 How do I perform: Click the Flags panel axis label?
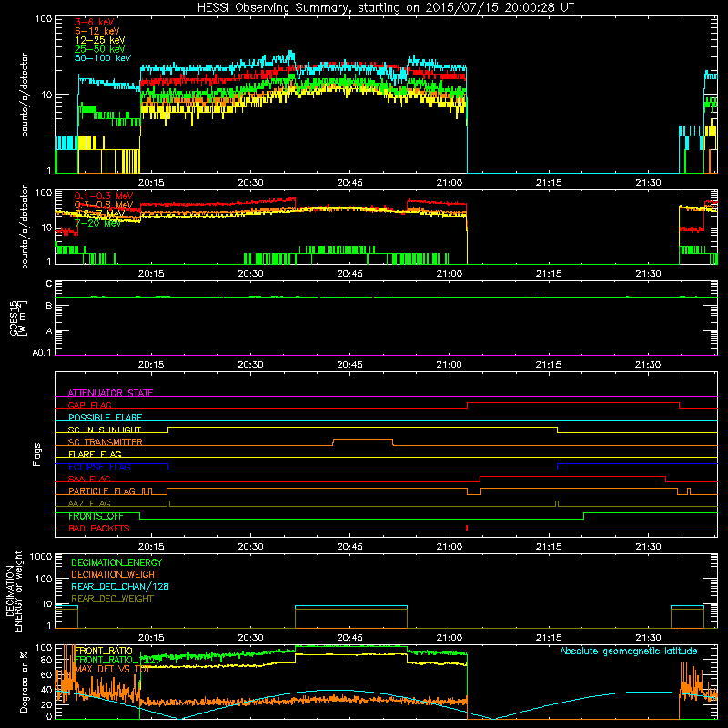click(37, 454)
